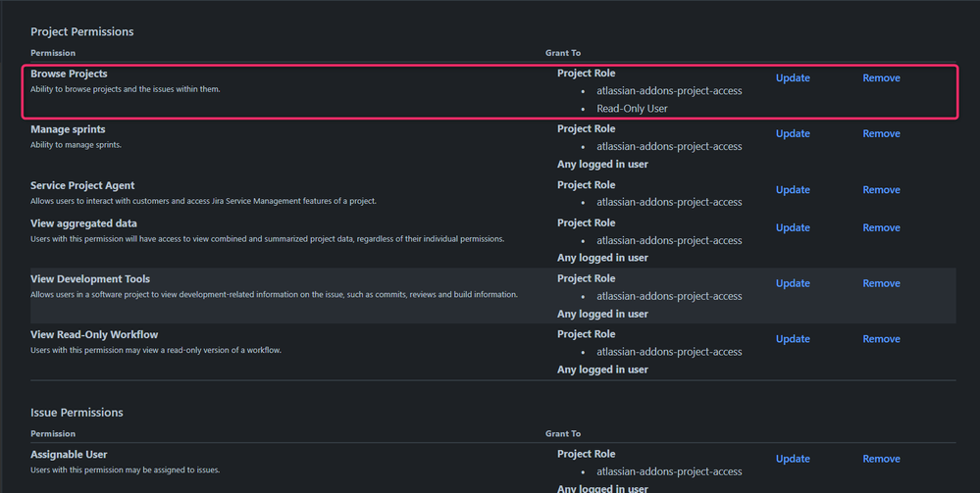The image size is (980, 493).
Task: Remove the Service Project Agent permission
Action: click(x=881, y=190)
